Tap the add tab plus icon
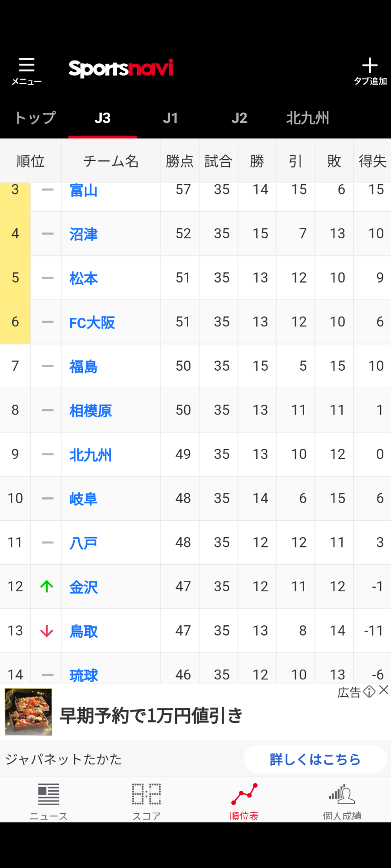 (370, 66)
